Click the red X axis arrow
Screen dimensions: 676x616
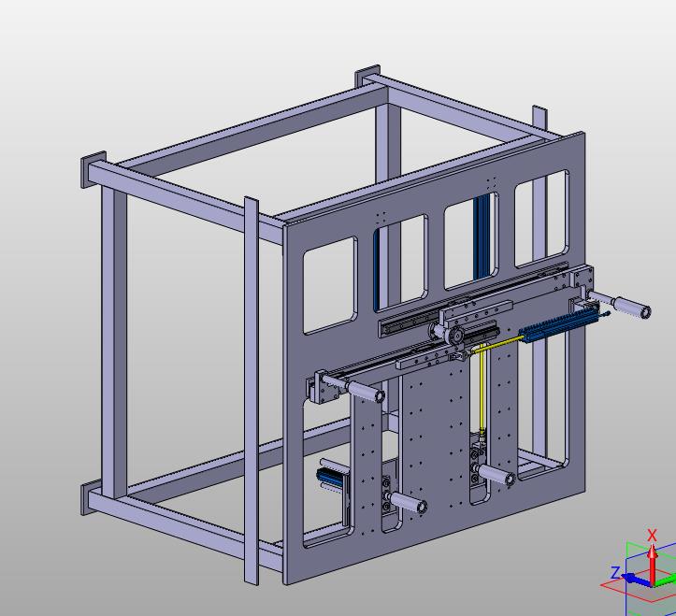coord(653,564)
